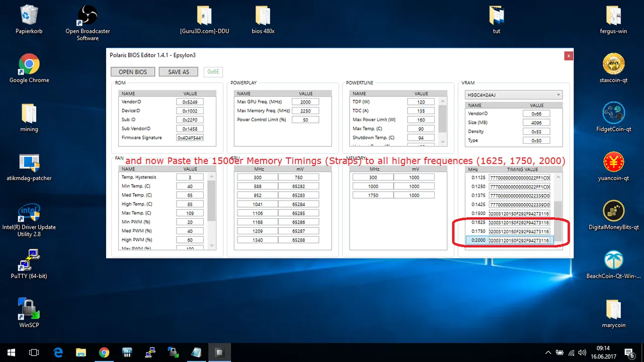Viewport: 644px width, 362px height.
Task: Launch the atikmdag-patcher desktop icon
Action: pos(29,167)
